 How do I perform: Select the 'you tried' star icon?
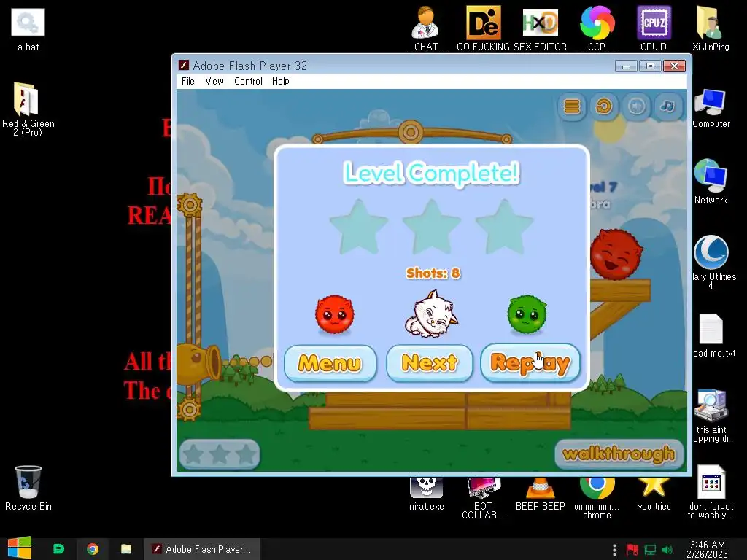click(654, 494)
